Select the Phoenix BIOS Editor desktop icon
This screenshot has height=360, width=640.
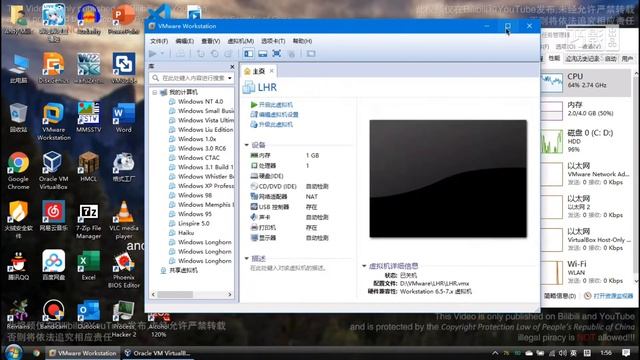pos(124,269)
